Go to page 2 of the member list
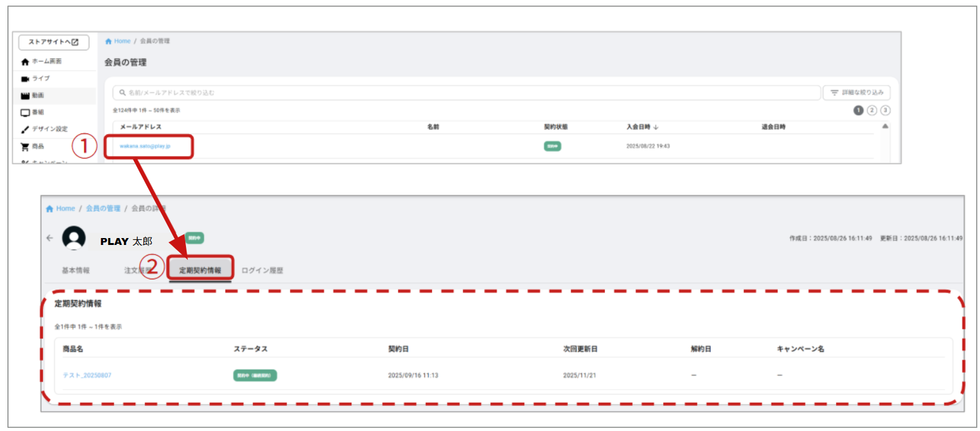This screenshot has height=431, width=980. [x=872, y=110]
